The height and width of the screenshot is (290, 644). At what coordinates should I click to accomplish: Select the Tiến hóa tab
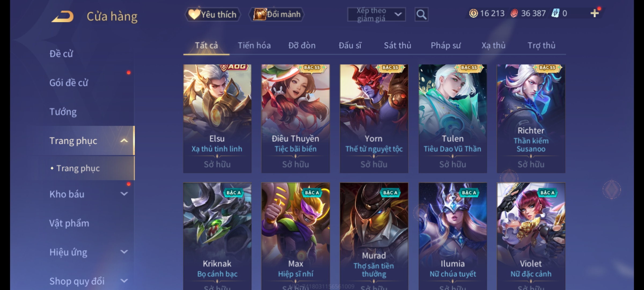(x=254, y=45)
